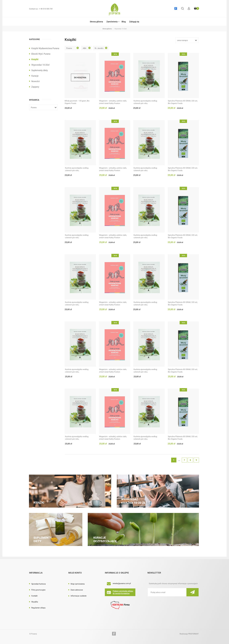The image size is (229, 644).
Task: Select Suplementy diety category
Action: 39,70
